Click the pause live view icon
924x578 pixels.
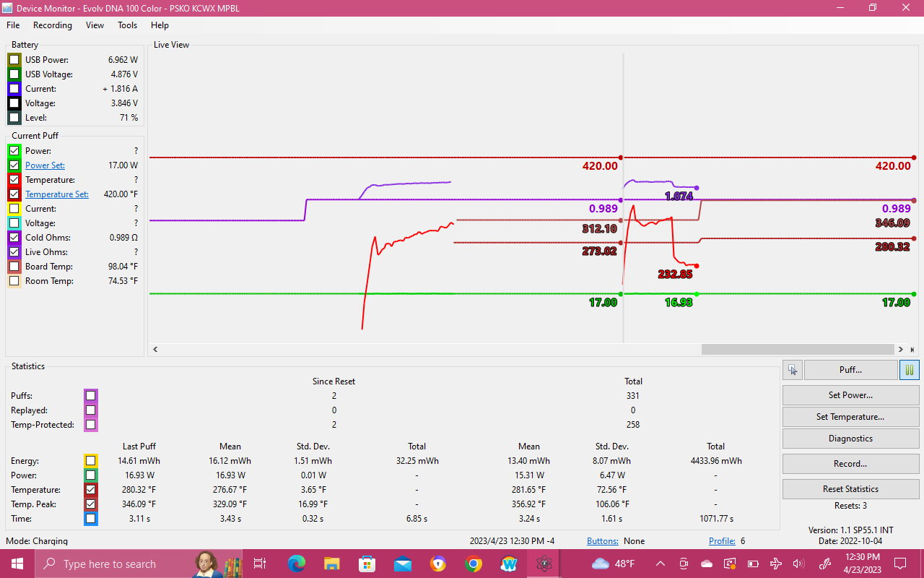click(910, 370)
